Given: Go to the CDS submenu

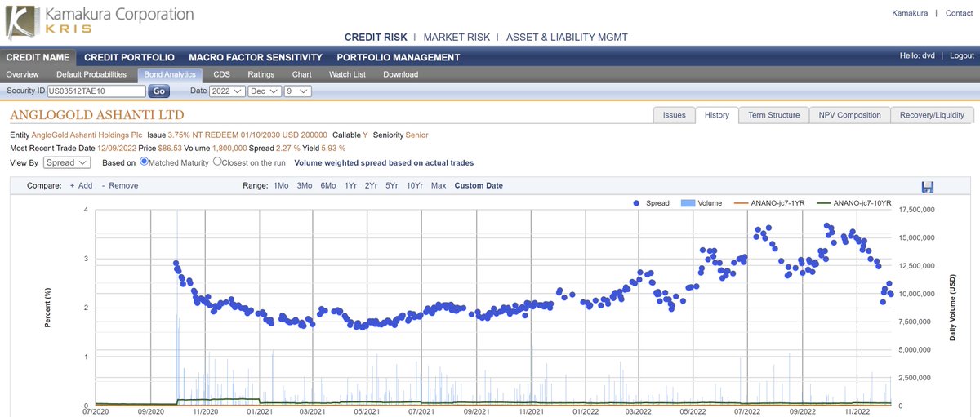Looking at the screenshot, I should coord(221,74).
